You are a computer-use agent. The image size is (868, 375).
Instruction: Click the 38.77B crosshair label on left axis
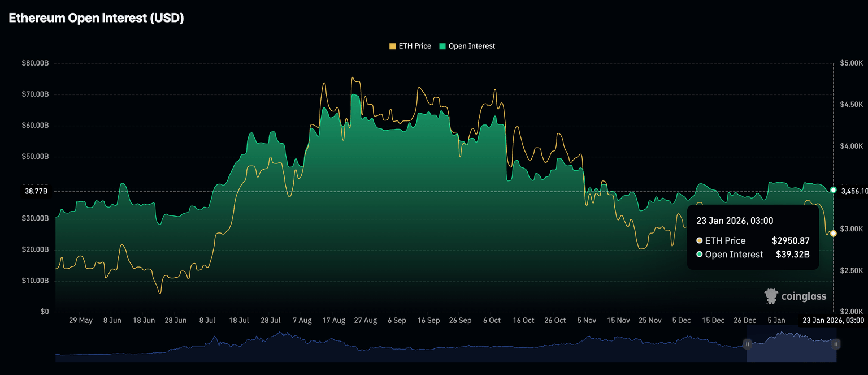tap(36, 192)
